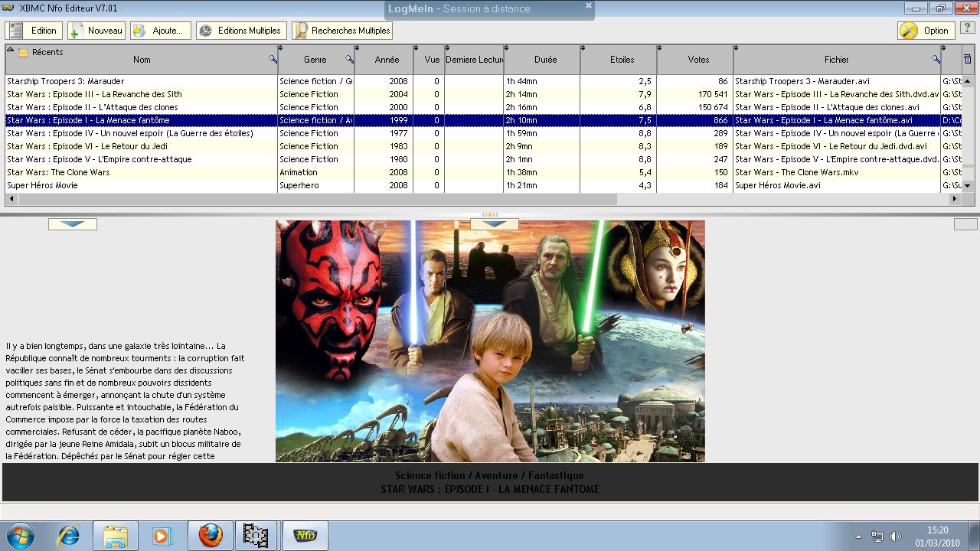This screenshot has width=980, height=551.
Task: Launch Internet Explorer from the taskbar
Action: click(67, 536)
